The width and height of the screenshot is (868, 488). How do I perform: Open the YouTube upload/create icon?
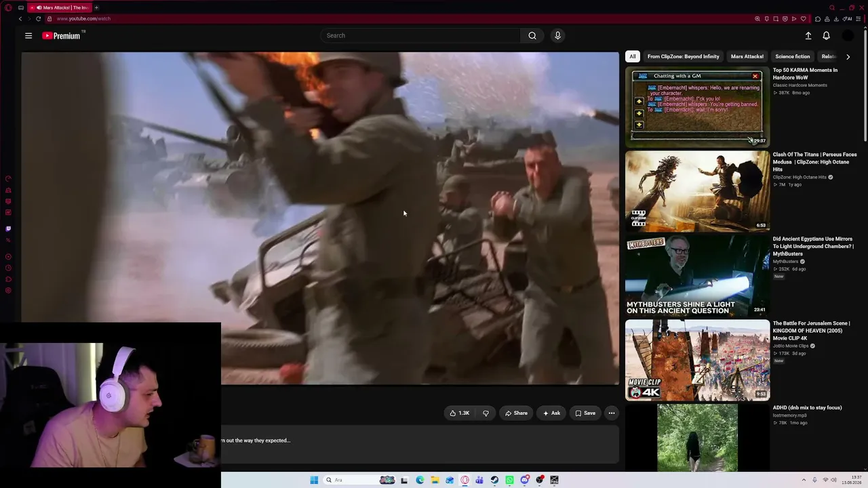[x=808, y=36]
